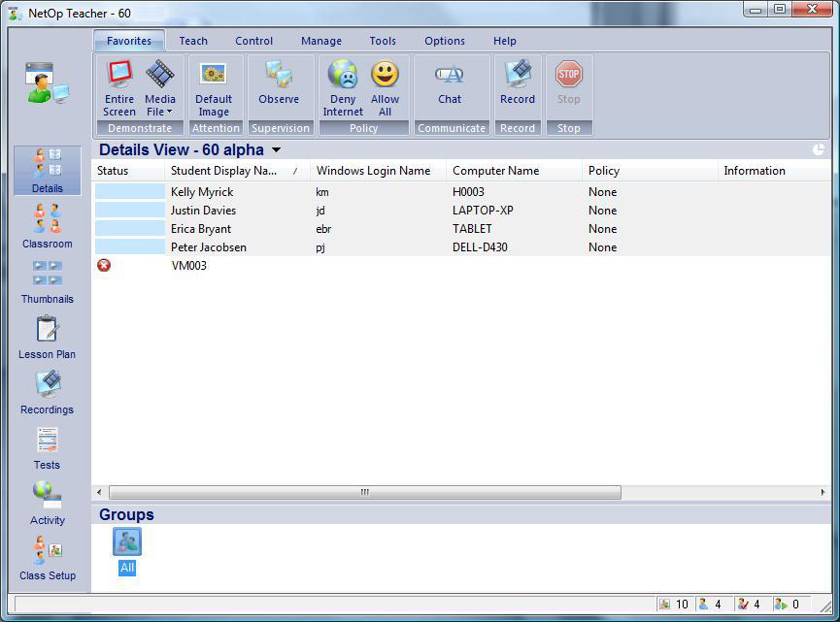
Task: Open the Media File dropdown arrow
Action: click(x=169, y=112)
